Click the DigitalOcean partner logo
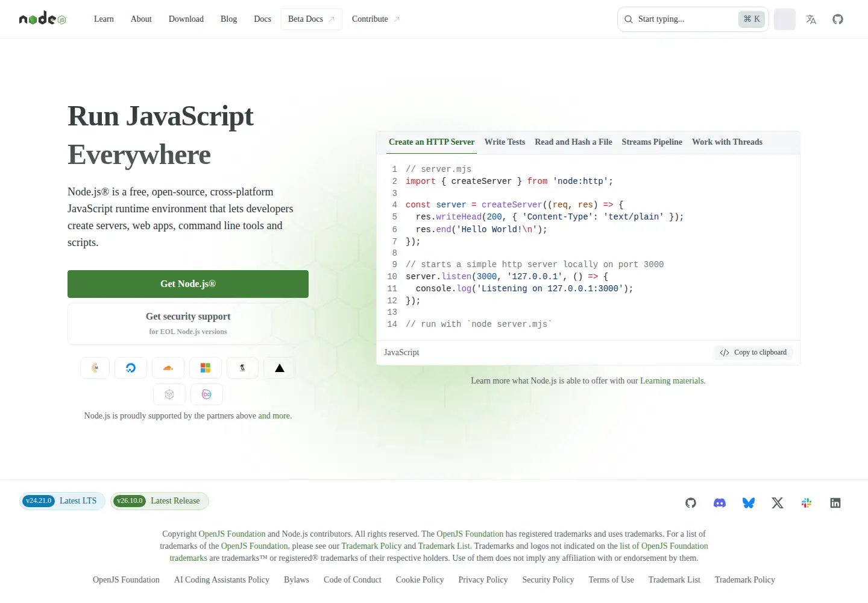The height and width of the screenshot is (603, 868). pyautogui.click(x=131, y=368)
